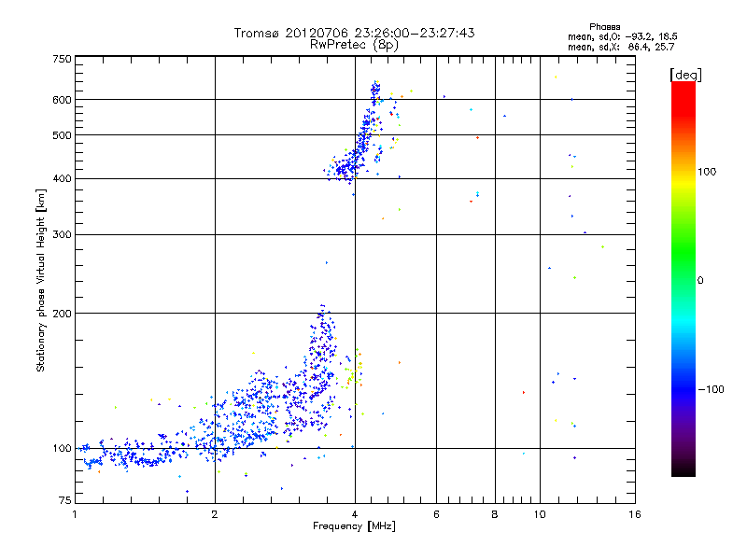The height and width of the screenshot is (560, 747).
Task: Click the [deg] colorbar unit label
Action: 685,74
